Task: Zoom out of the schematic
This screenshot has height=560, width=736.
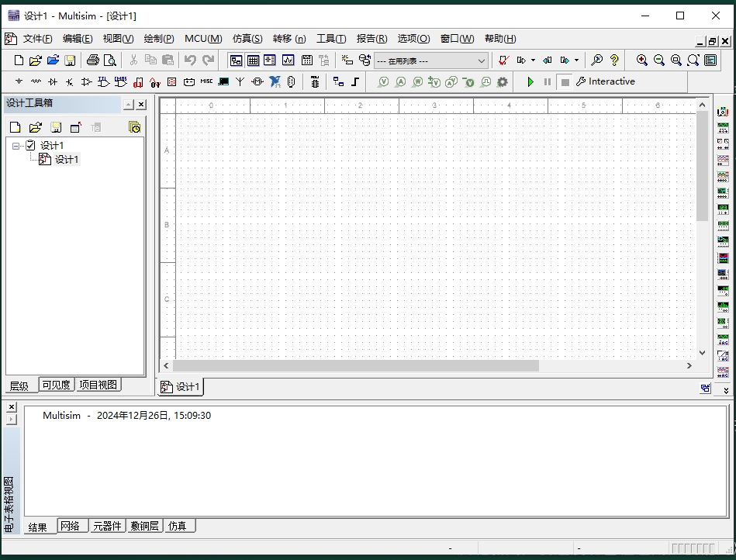Action: tap(659, 60)
